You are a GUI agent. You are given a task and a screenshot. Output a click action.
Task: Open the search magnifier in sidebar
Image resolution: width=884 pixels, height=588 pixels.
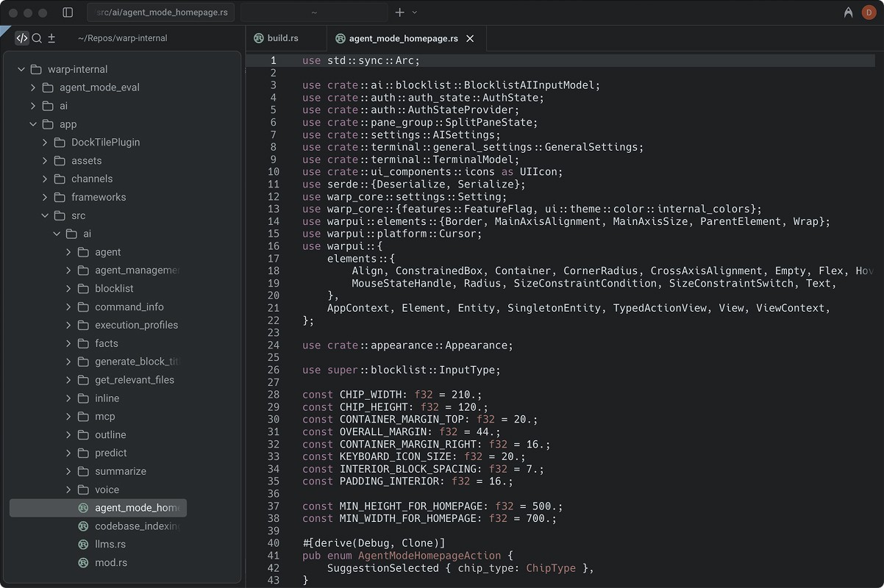pos(37,38)
